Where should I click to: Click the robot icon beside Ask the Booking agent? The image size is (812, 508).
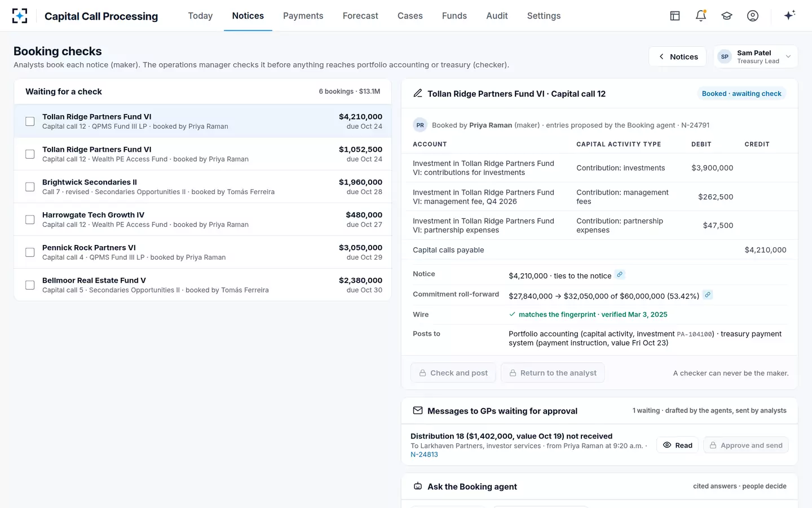(x=418, y=486)
